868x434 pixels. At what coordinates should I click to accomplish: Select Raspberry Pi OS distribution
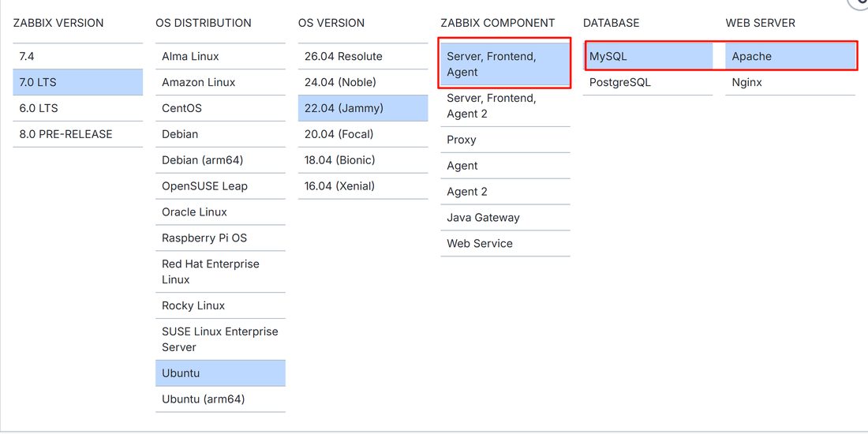[220, 238]
